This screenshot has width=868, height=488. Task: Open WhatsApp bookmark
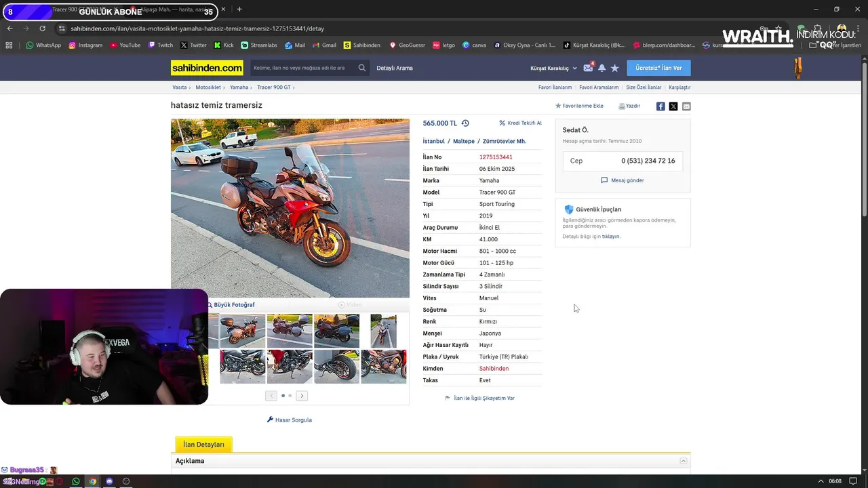tap(43, 45)
